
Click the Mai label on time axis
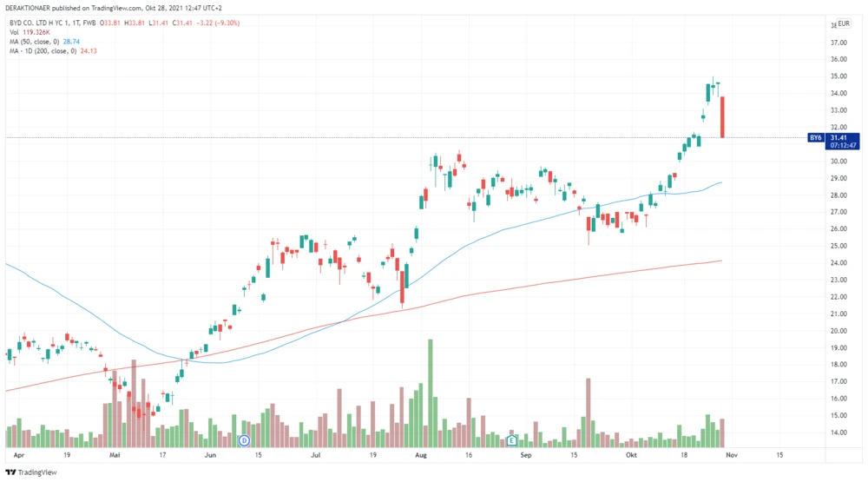click(114, 454)
